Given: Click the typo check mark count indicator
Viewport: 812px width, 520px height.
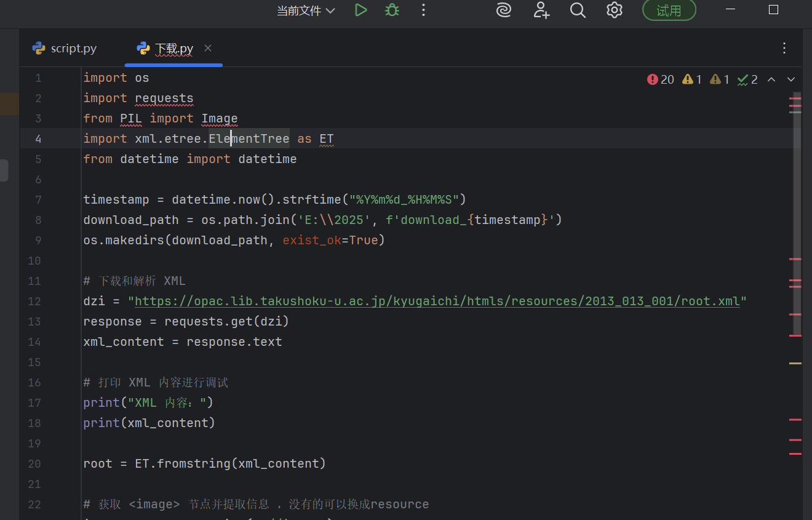Looking at the screenshot, I should pyautogui.click(x=747, y=79).
